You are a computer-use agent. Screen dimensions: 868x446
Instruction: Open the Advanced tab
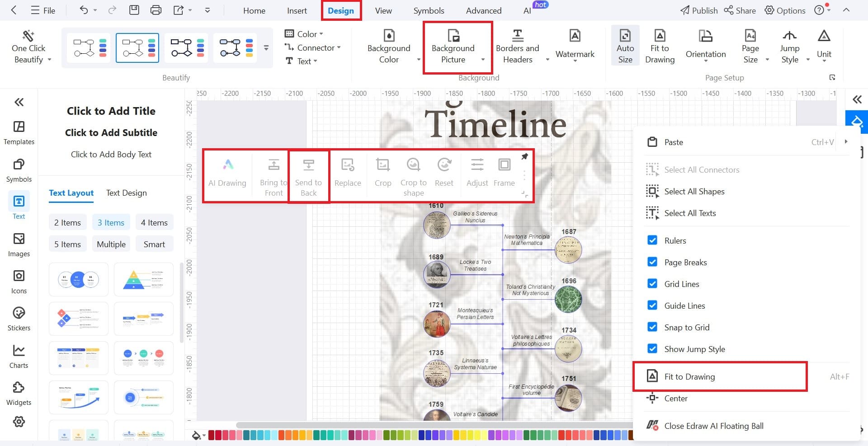tap(484, 10)
